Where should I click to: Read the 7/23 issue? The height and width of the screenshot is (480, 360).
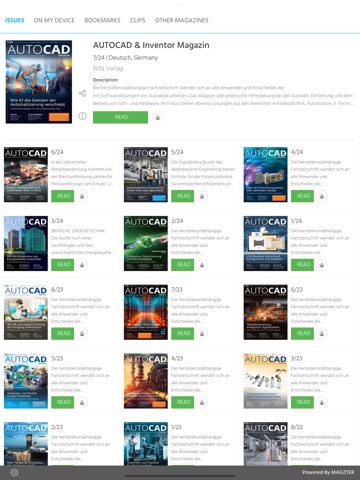(182, 333)
